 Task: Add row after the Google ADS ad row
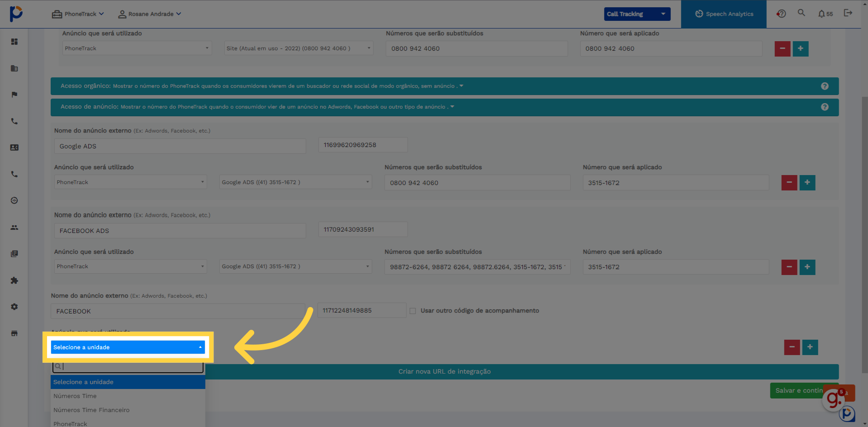pos(807,183)
